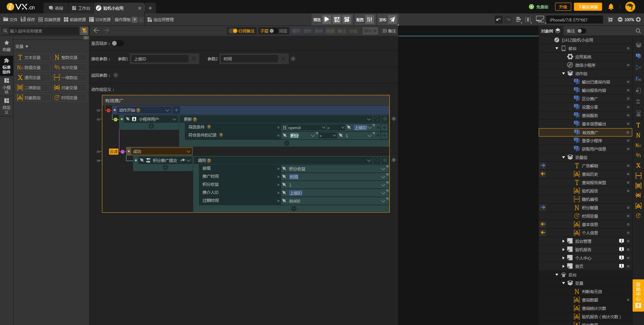
Task: Collapse the 变量组 tree node
Action: coord(563,157)
